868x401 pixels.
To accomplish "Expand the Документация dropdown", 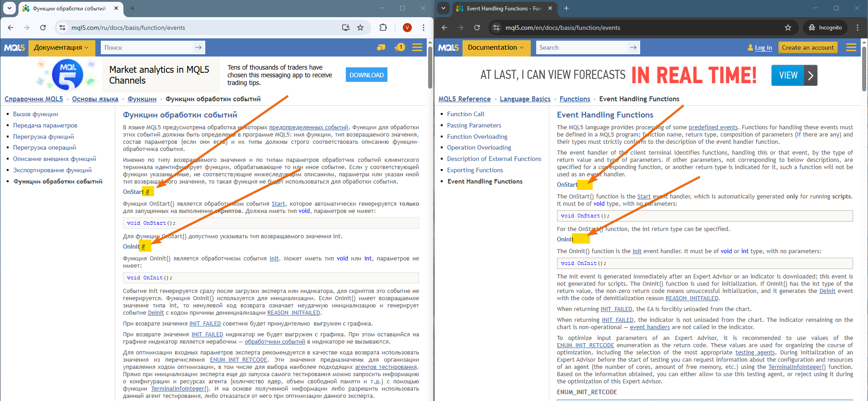I will 61,47.
